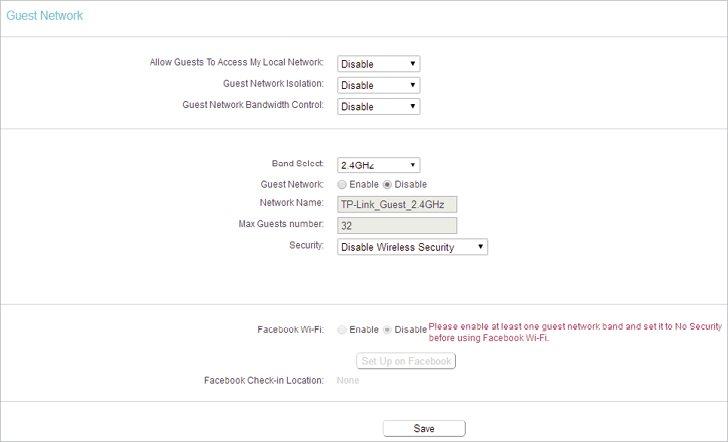Image resolution: width=728 pixels, height=442 pixels.
Task: Click the arrow icon on Band Select
Action: click(x=412, y=165)
